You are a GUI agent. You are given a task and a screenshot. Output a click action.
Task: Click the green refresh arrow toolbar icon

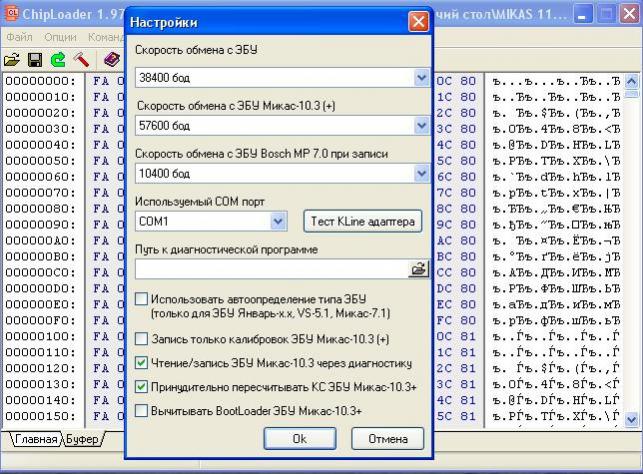[x=58, y=60]
